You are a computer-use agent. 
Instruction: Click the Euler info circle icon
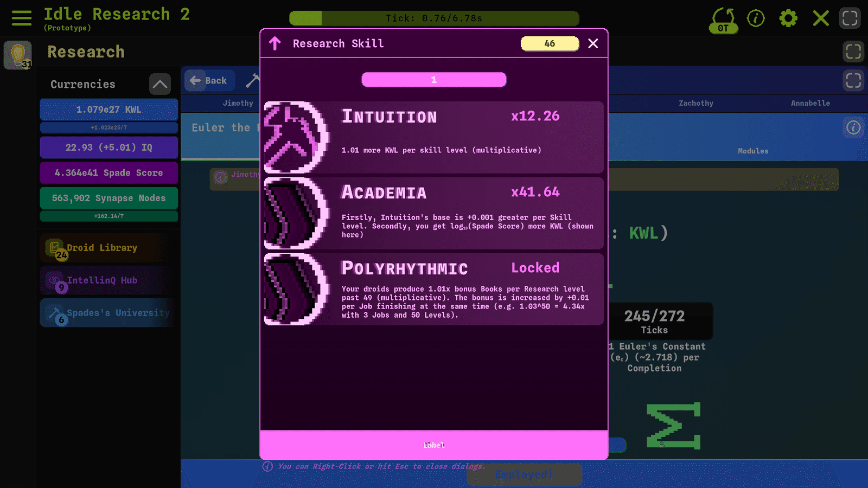pyautogui.click(x=853, y=127)
